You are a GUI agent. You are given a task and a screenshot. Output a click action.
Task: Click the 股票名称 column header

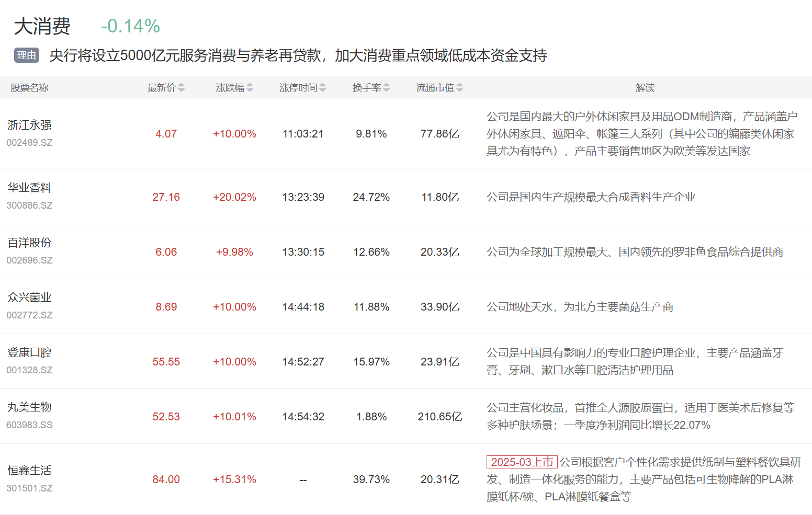coord(29,88)
